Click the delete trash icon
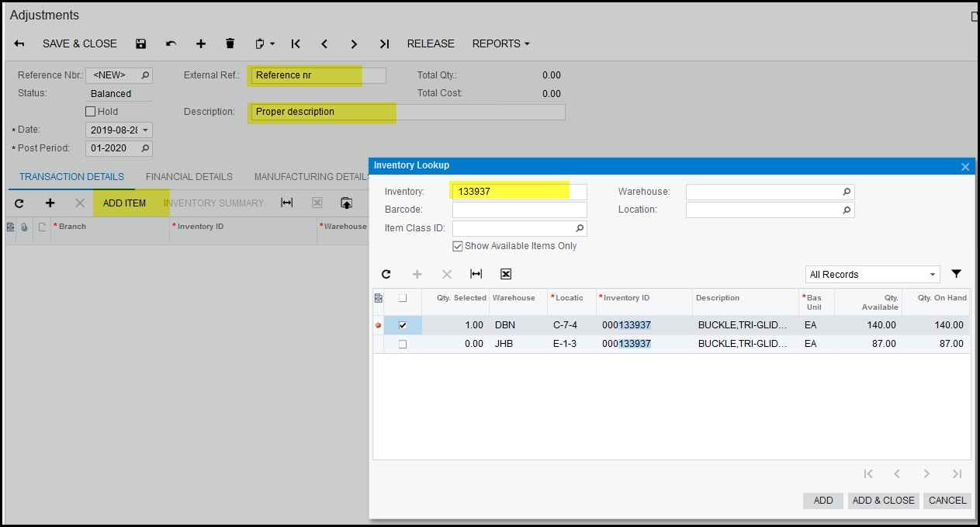Viewport: 980px width, 527px height. 230,44
